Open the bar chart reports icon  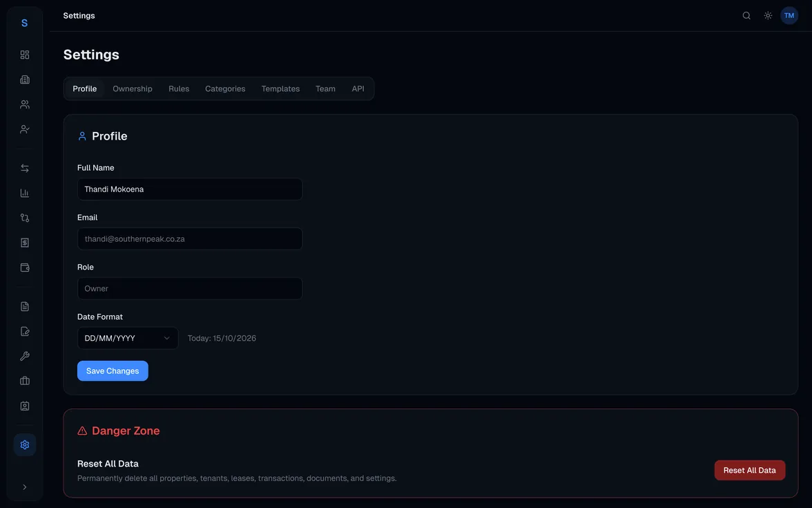(x=24, y=194)
